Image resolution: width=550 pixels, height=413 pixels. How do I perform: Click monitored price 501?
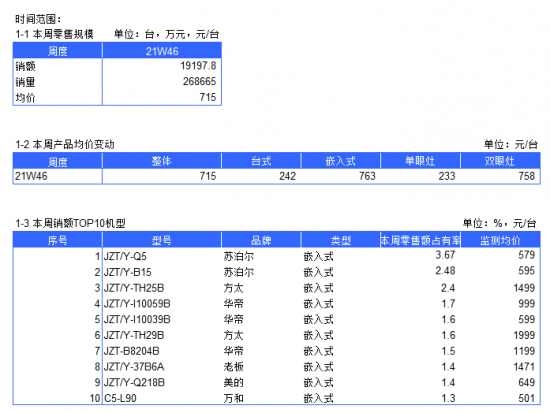[x=526, y=398]
